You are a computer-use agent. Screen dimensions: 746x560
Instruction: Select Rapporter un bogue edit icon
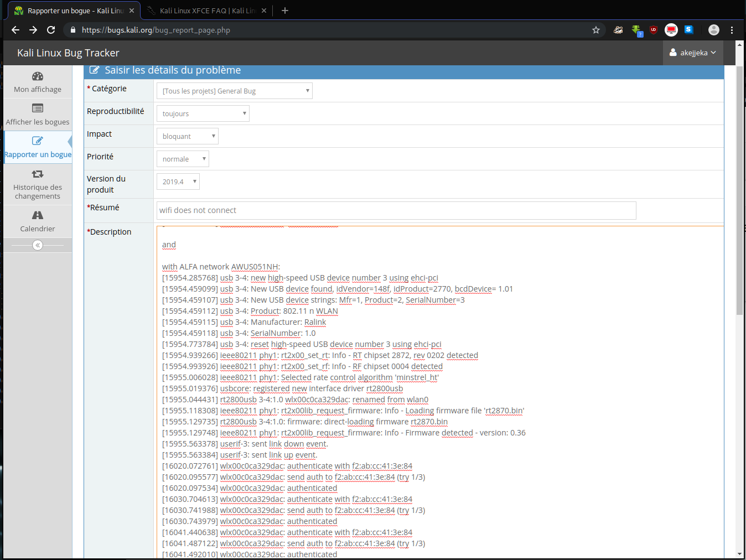(x=38, y=141)
